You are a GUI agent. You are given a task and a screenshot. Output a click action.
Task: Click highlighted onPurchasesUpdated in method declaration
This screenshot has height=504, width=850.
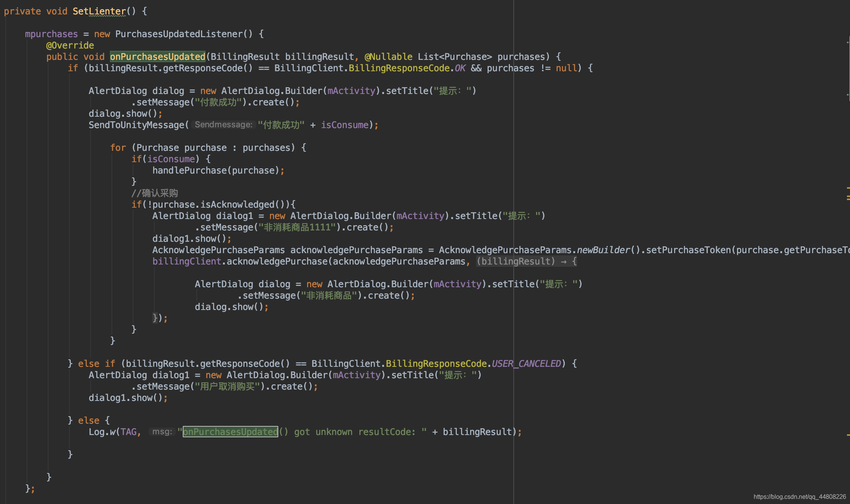pos(158,57)
